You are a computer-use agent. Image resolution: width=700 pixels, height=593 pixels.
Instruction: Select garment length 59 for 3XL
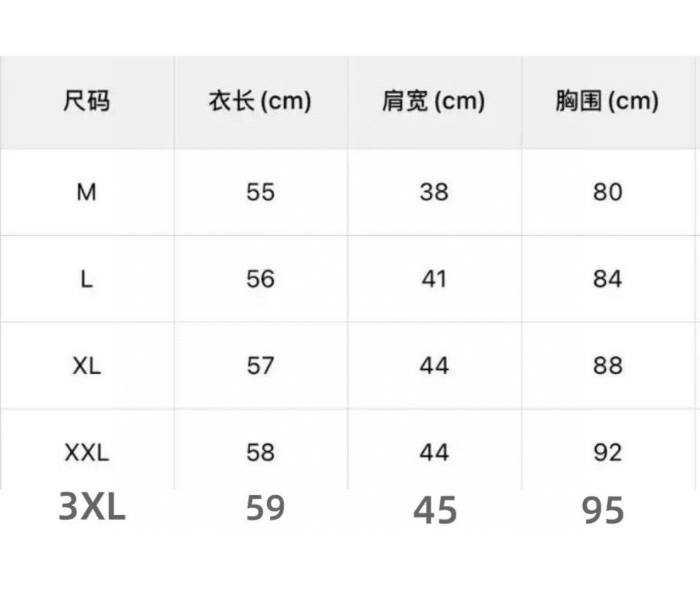tap(266, 509)
